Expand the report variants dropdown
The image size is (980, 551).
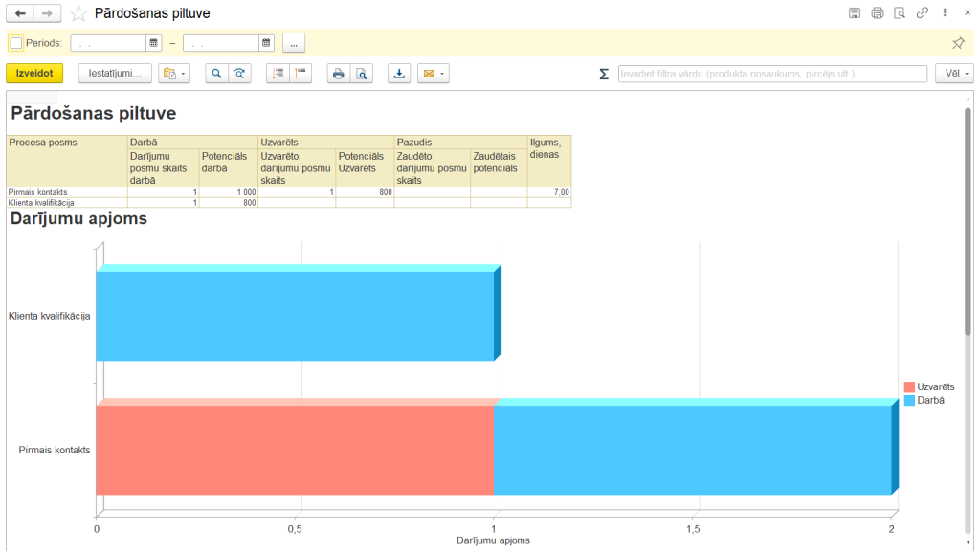(x=174, y=74)
